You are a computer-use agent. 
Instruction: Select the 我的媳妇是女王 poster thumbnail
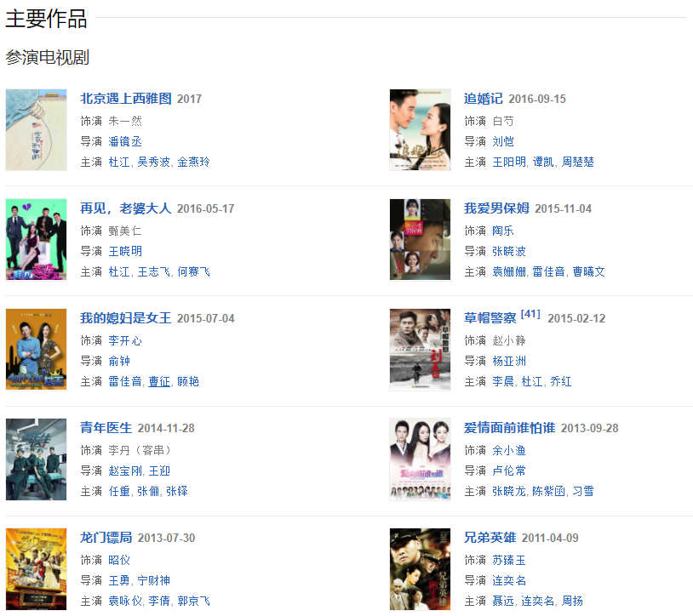click(37, 350)
